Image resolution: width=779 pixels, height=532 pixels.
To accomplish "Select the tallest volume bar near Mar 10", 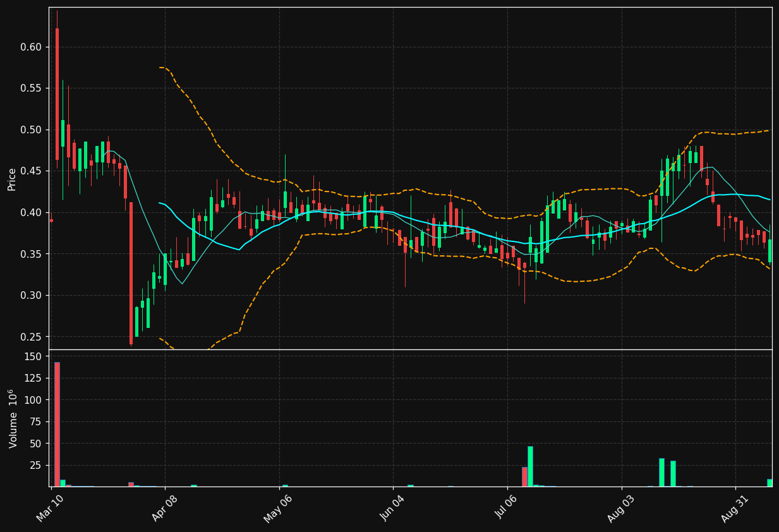I will pos(57,425).
